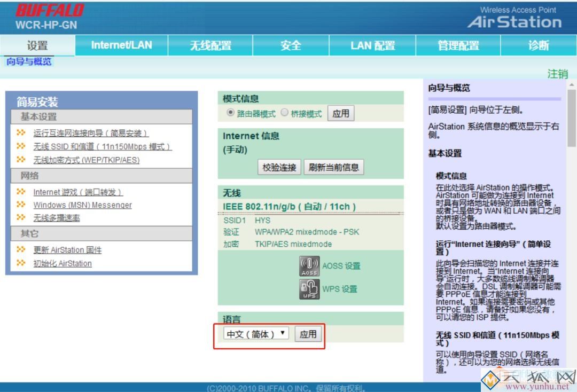Screen dimensions: 577x392
Task: Open the 安全 tab
Action: [290, 45]
